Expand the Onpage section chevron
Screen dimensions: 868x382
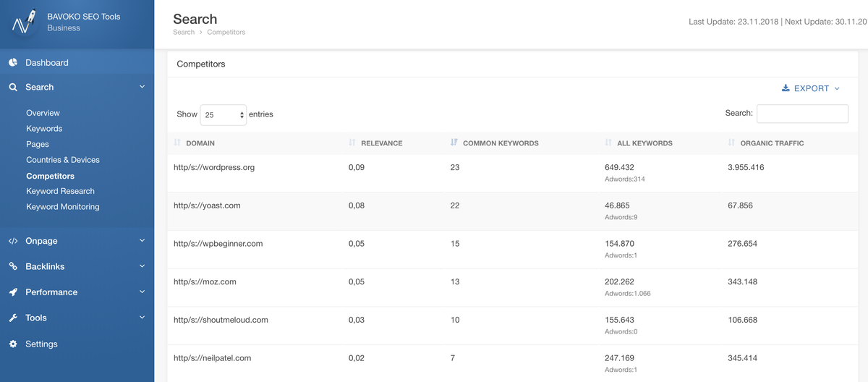point(142,241)
